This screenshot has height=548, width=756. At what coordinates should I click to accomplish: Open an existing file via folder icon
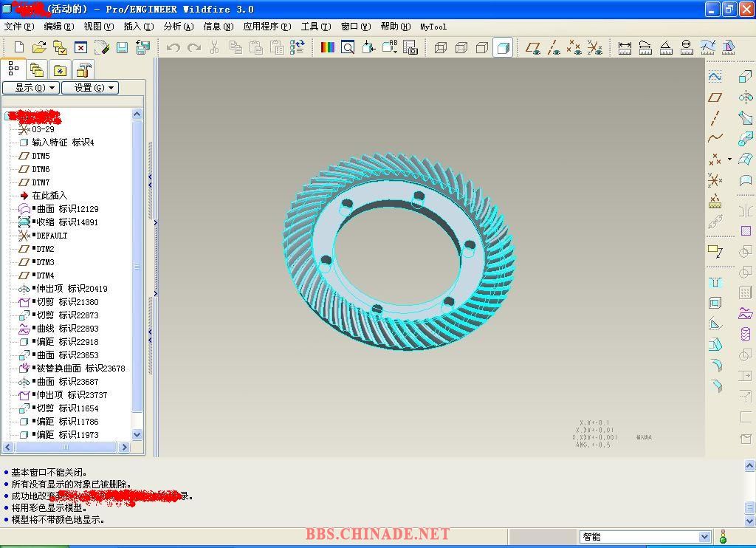(39, 47)
